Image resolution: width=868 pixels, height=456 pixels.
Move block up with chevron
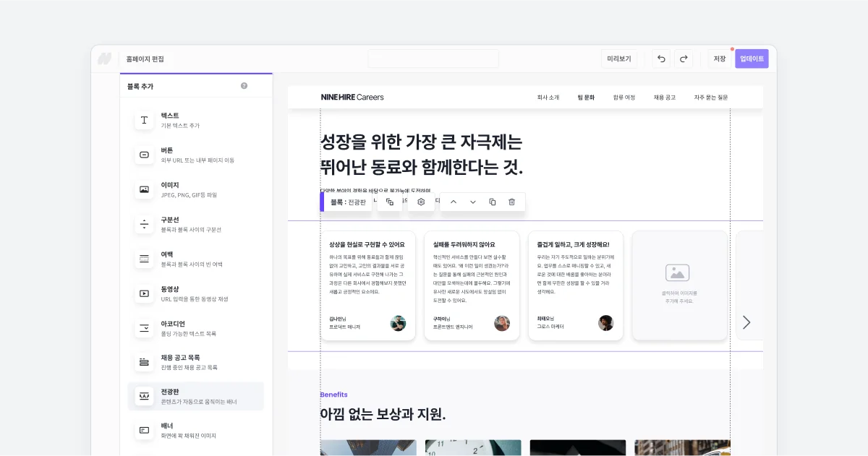click(x=454, y=202)
